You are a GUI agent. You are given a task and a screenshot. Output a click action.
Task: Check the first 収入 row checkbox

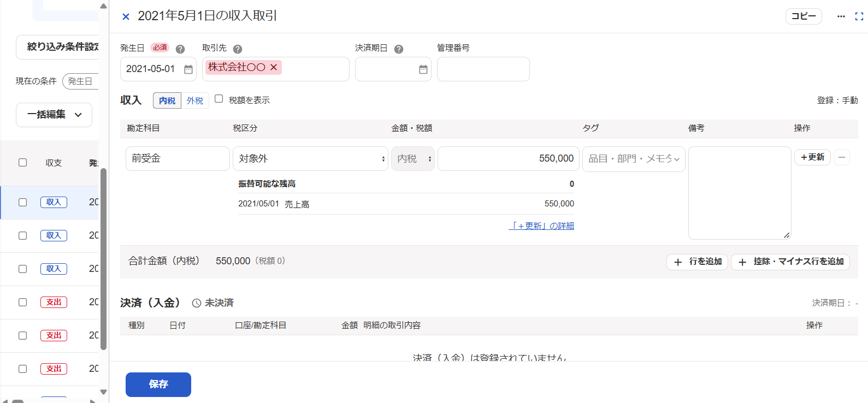pyautogui.click(x=23, y=203)
